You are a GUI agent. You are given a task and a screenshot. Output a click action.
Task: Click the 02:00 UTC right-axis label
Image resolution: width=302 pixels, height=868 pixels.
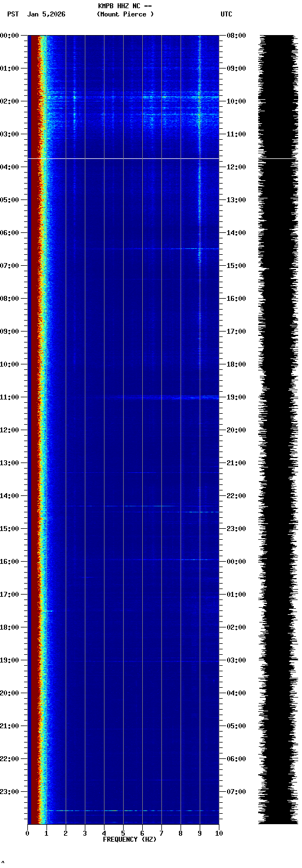[x=236, y=627]
